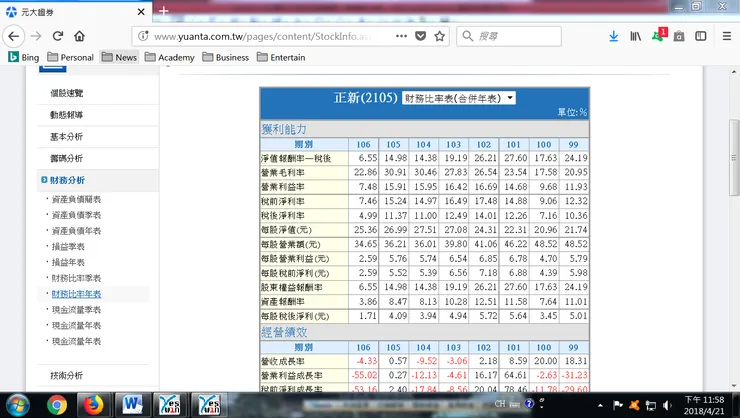The width and height of the screenshot is (740, 418).
Task: Open the Firefox library
Action: 635,36
